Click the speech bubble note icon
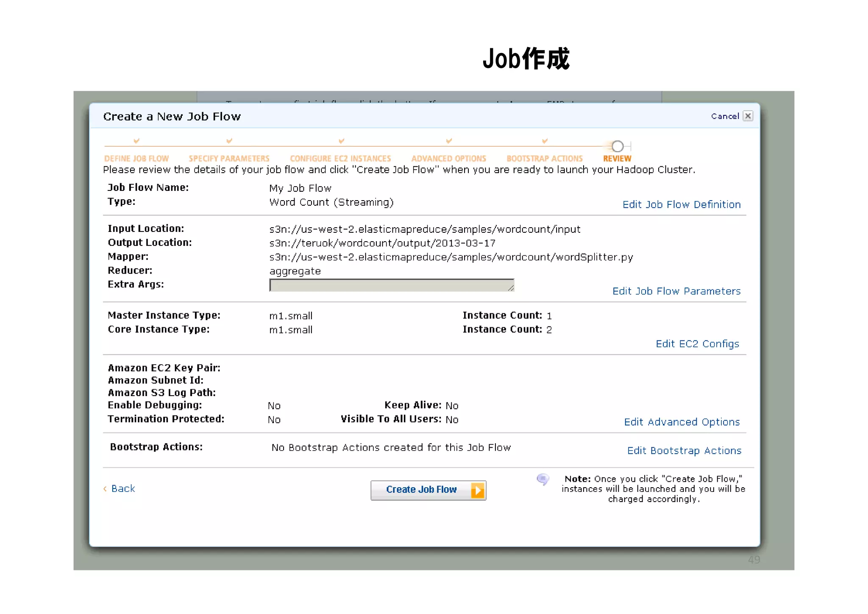Viewport: 868px width, 614px height. point(542,480)
